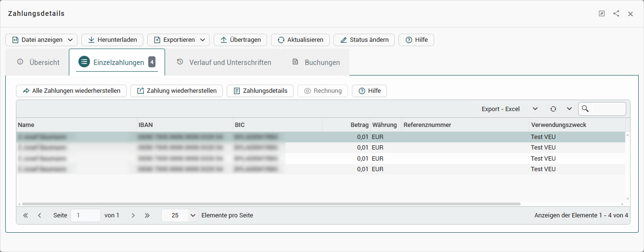Image resolution: width=644 pixels, height=252 pixels.
Task: Sort by the Betrag column header
Action: (x=346, y=125)
